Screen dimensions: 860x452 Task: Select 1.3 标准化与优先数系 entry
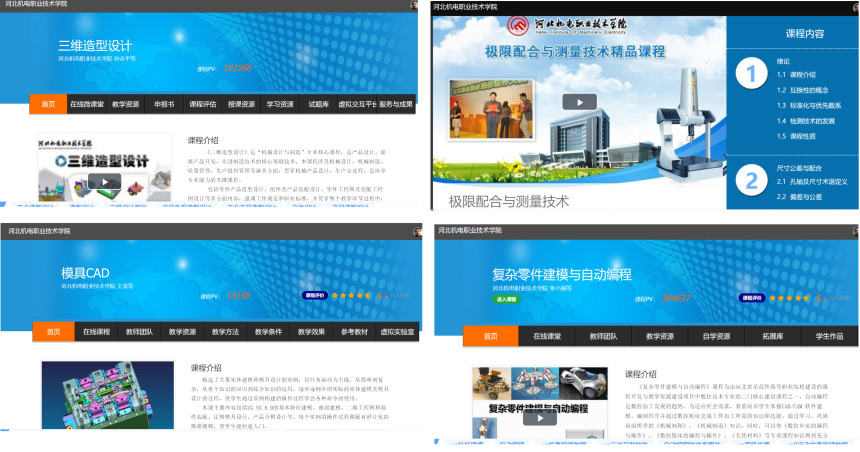809,105
